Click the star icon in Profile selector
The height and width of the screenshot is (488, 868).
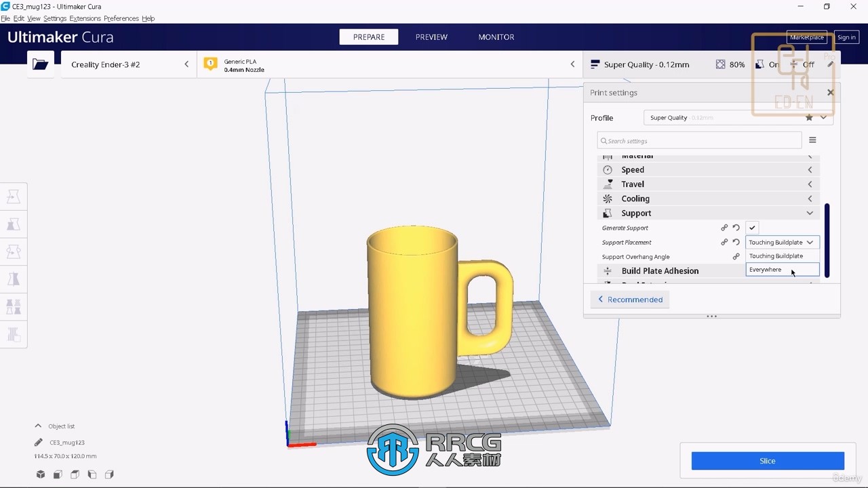(x=809, y=117)
